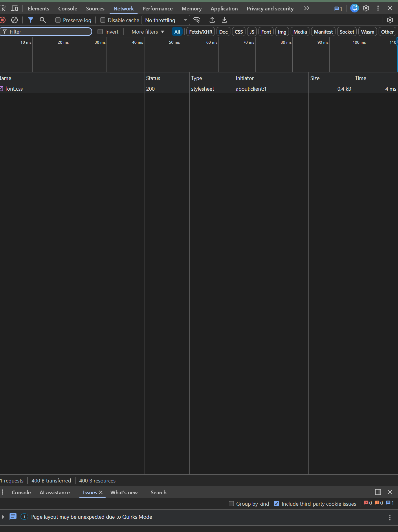This screenshot has width=398, height=532.
Task: Check the Disable cache option
Action: point(103,20)
